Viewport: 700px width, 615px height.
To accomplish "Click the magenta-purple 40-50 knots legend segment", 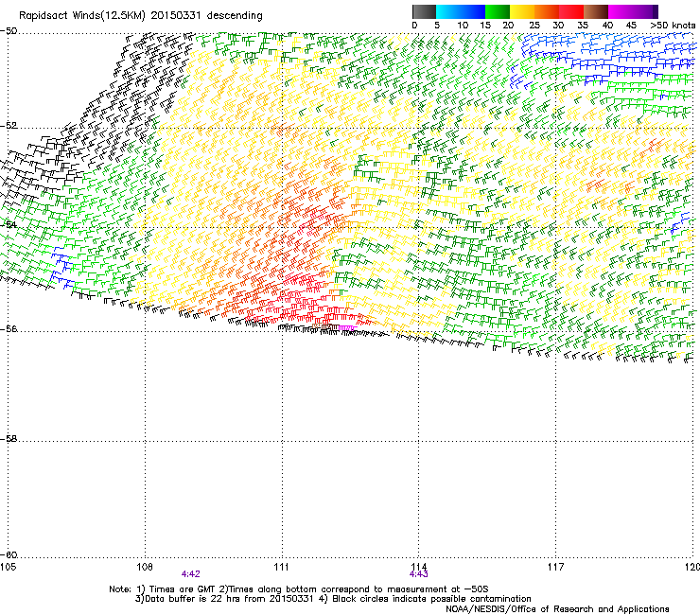I will (x=633, y=11).
